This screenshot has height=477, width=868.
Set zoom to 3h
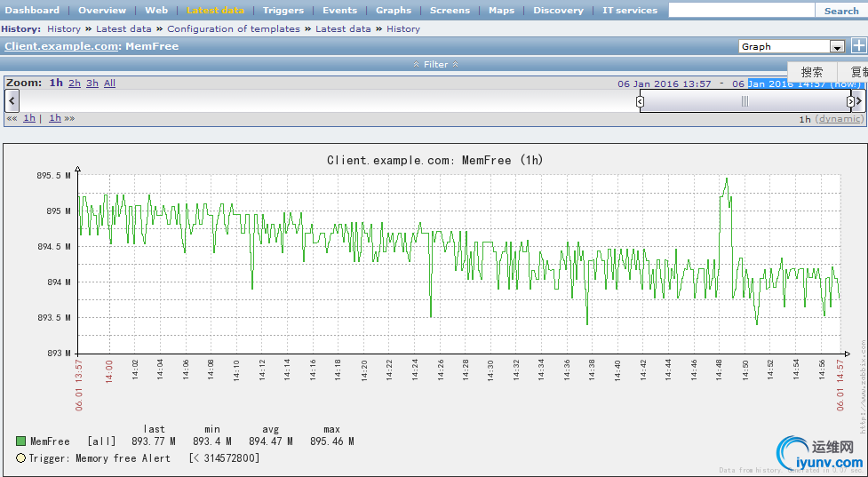92,83
